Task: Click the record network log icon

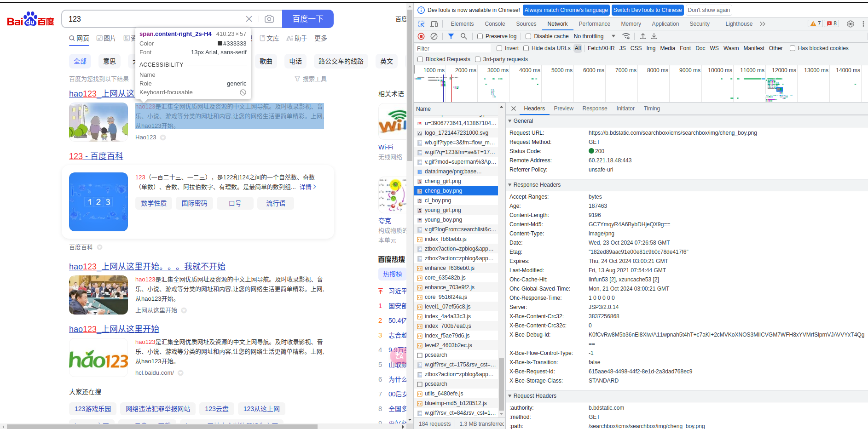Action: click(421, 36)
